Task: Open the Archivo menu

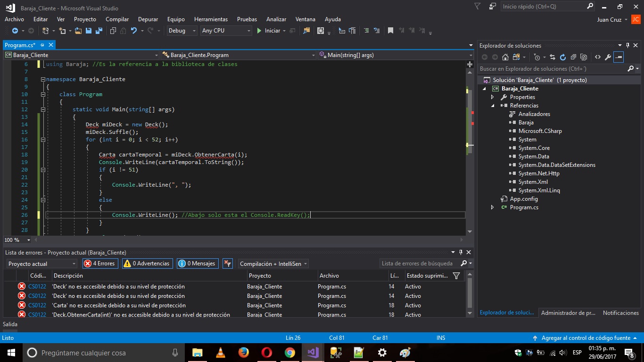Action: [x=14, y=19]
